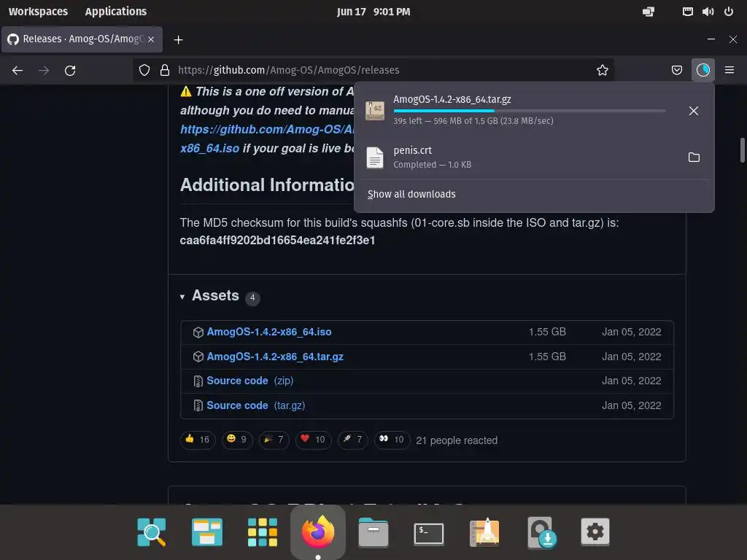Toggle thumbs up reaction with 16
Screen dimensions: 747x560
point(198,440)
